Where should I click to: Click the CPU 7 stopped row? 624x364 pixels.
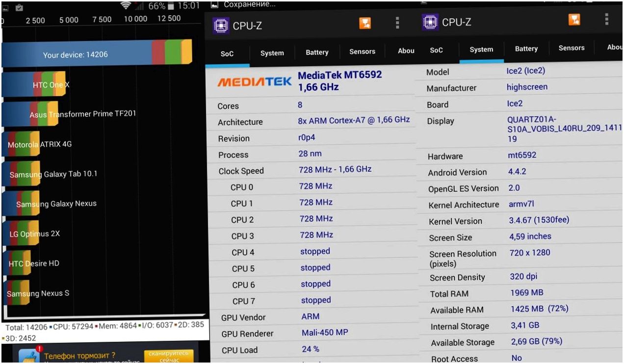(x=312, y=301)
